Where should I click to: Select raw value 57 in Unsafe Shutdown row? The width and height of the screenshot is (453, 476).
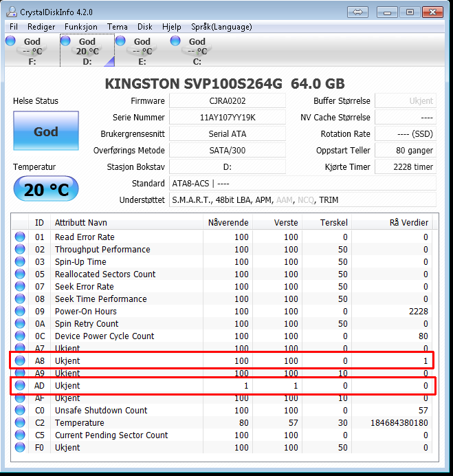(x=423, y=410)
